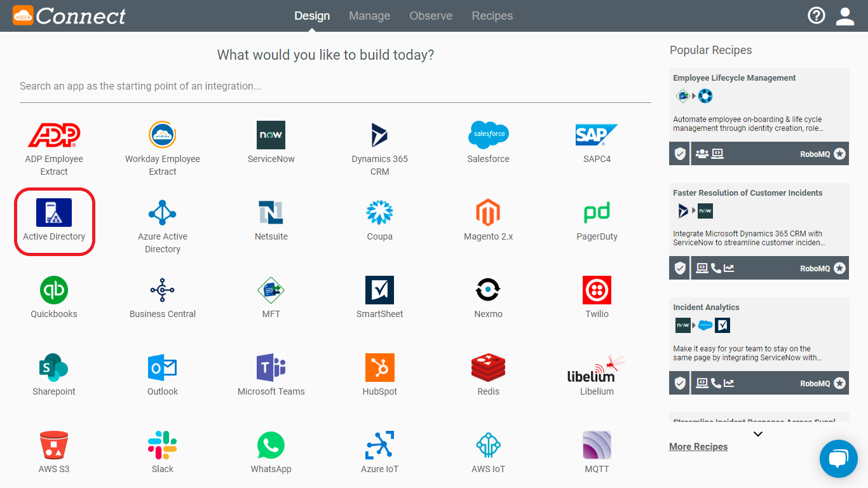Screen dimensions: 868x488
Task: Open the More Recipes link
Action: click(x=698, y=447)
